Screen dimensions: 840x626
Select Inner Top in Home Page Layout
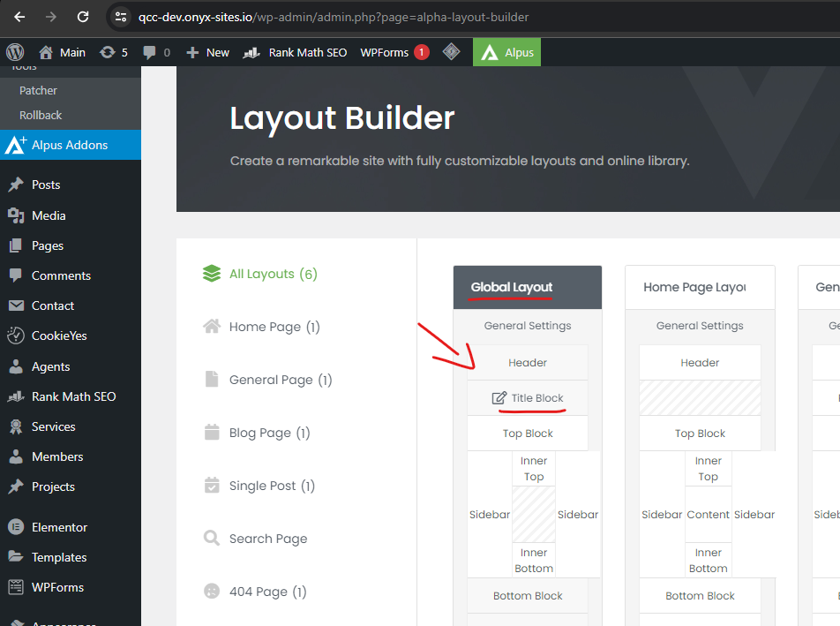(709, 469)
